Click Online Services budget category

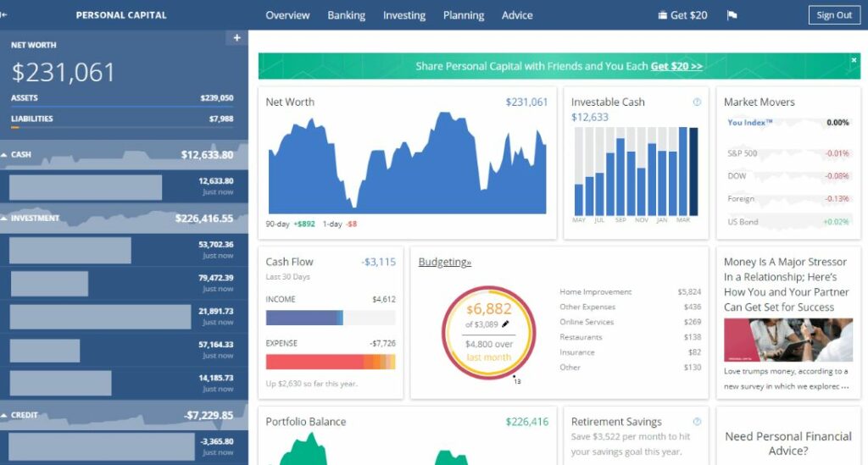click(x=630, y=322)
